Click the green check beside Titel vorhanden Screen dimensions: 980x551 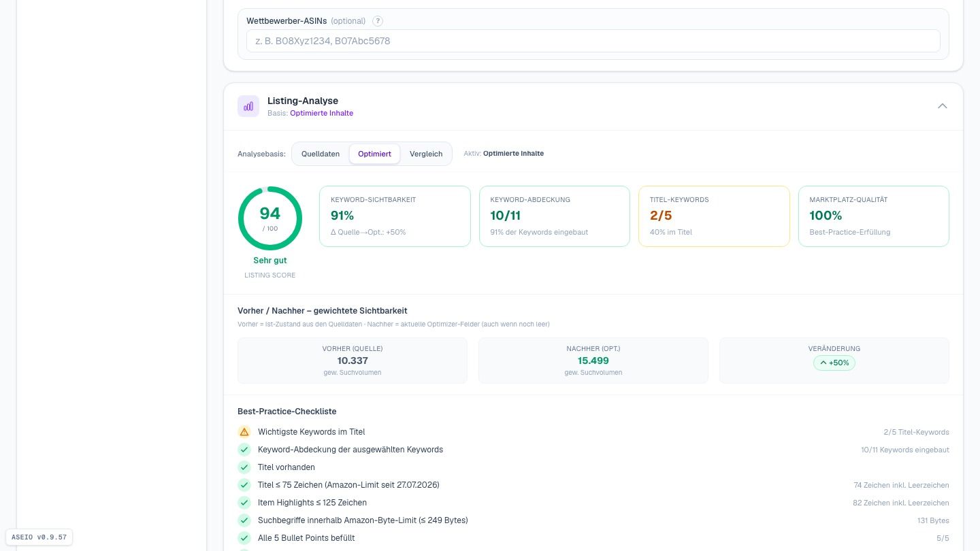coord(244,467)
